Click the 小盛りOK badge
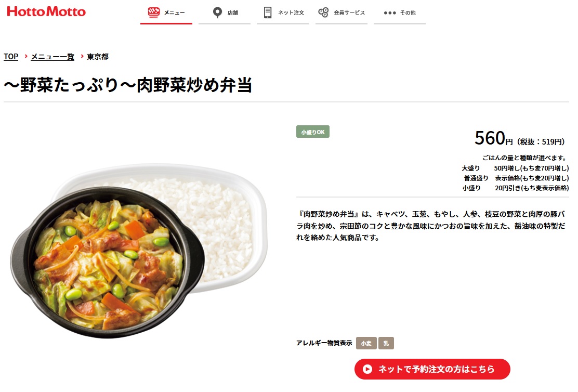The width and height of the screenshot is (578, 392). click(313, 132)
